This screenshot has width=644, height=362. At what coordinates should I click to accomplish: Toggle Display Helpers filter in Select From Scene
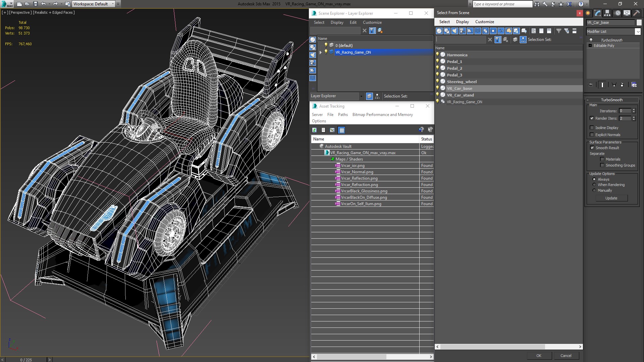pyautogui.click(x=470, y=31)
